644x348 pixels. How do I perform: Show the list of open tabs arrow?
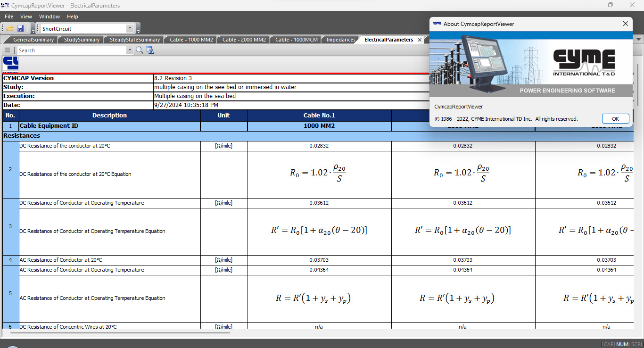pyautogui.click(x=639, y=40)
